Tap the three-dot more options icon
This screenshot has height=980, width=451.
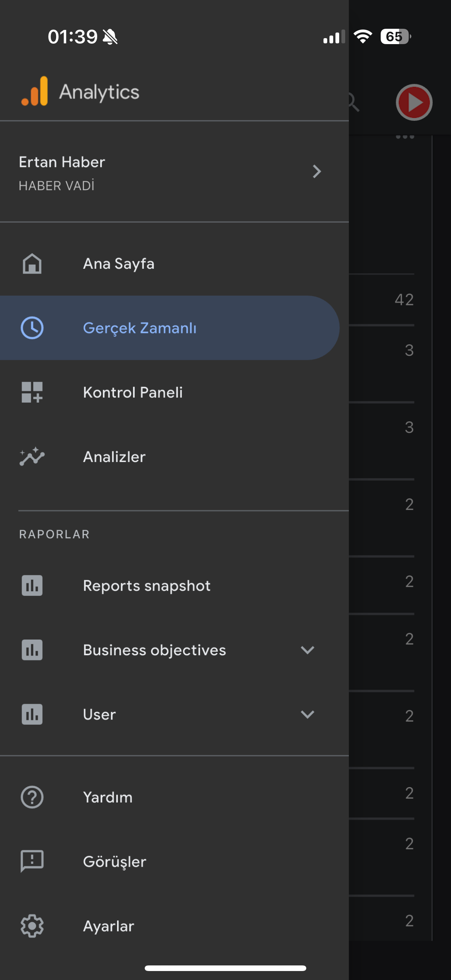(405, 136)
